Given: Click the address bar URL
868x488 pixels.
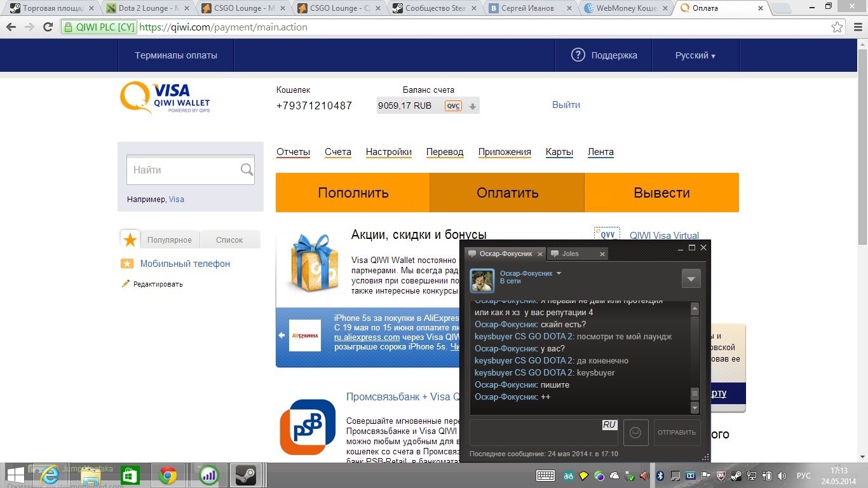Looking at the screenshot, I should tap(223, 27).
